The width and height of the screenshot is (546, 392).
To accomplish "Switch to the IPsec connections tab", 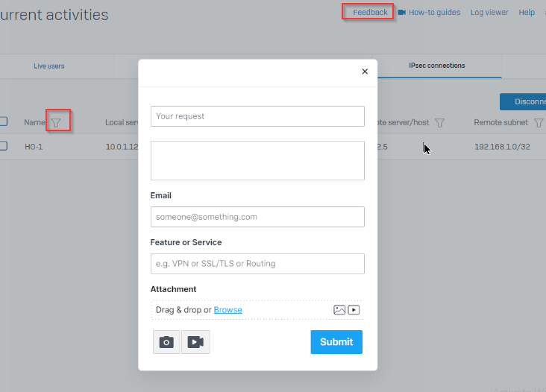I will (x=436, y=66).
